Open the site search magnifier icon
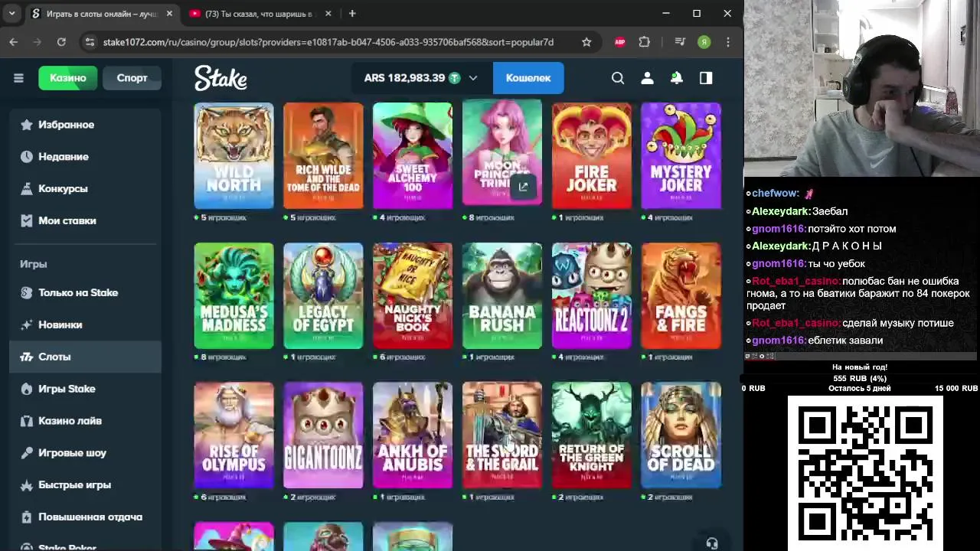Screen dimensions: 980x551 click(618, 78)
